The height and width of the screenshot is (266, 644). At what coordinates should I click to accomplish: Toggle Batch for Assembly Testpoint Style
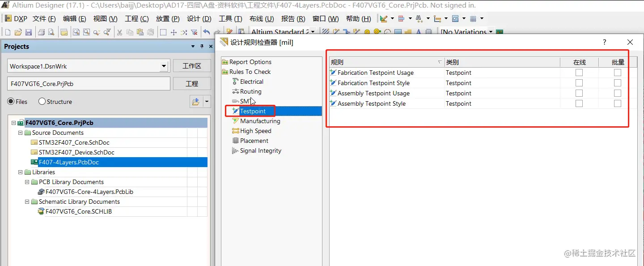pyautogui.click(x=618, y=103)
